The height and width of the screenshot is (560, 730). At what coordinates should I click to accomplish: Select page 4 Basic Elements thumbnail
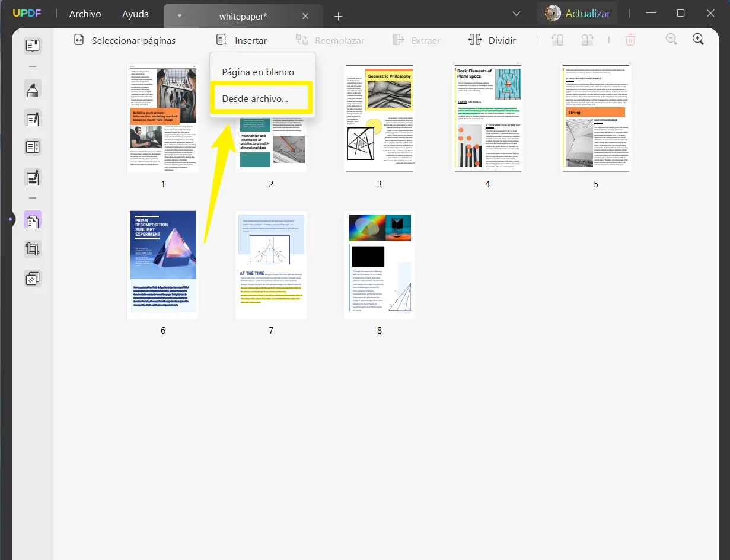(x=487, y=119)
